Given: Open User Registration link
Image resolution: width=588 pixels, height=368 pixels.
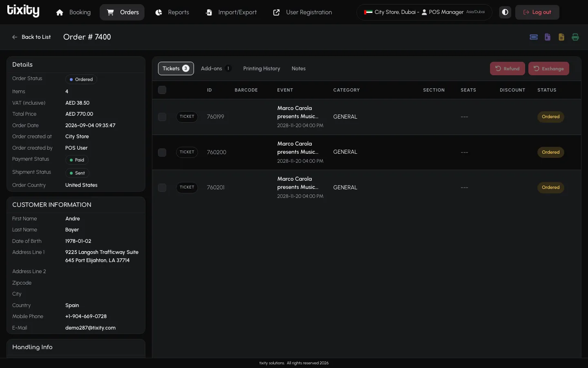Looking at the screenshot, I should (x=303, y=12).
